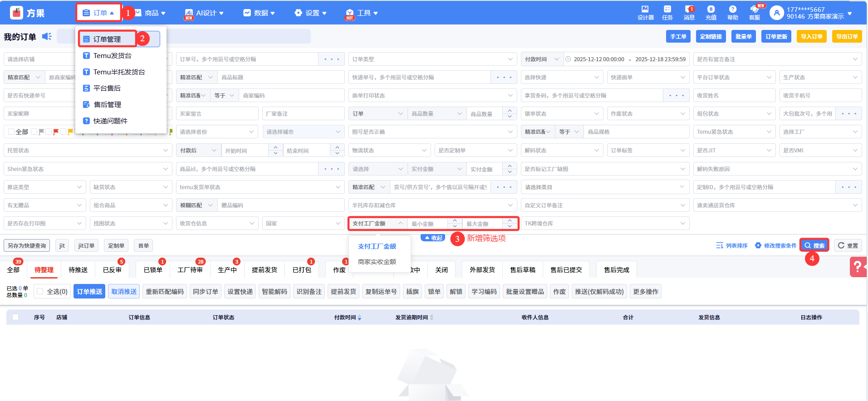
Task: Expand the 订单类型 dropdown
Action: click(x=432, y=59)
